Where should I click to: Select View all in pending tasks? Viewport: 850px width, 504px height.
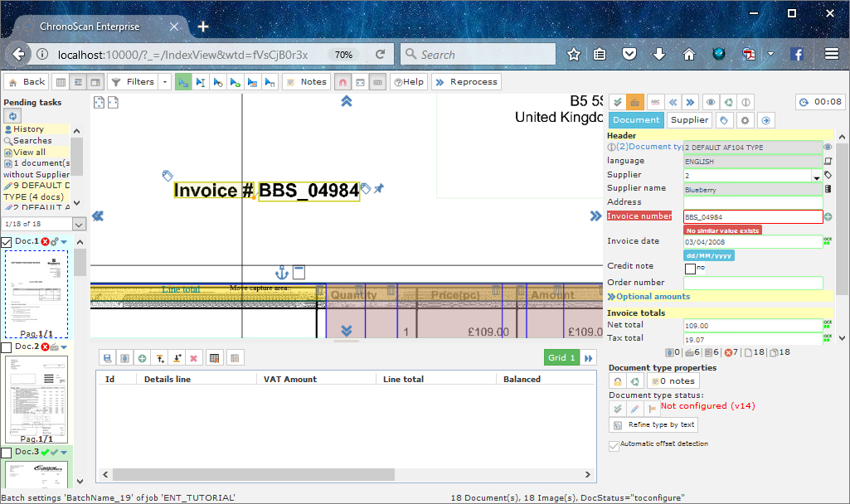(x=29, y=153)
